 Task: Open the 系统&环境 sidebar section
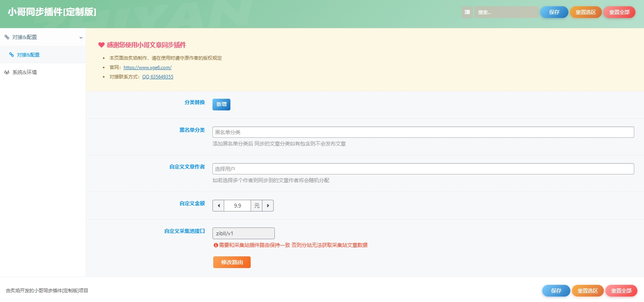(25, 72)
